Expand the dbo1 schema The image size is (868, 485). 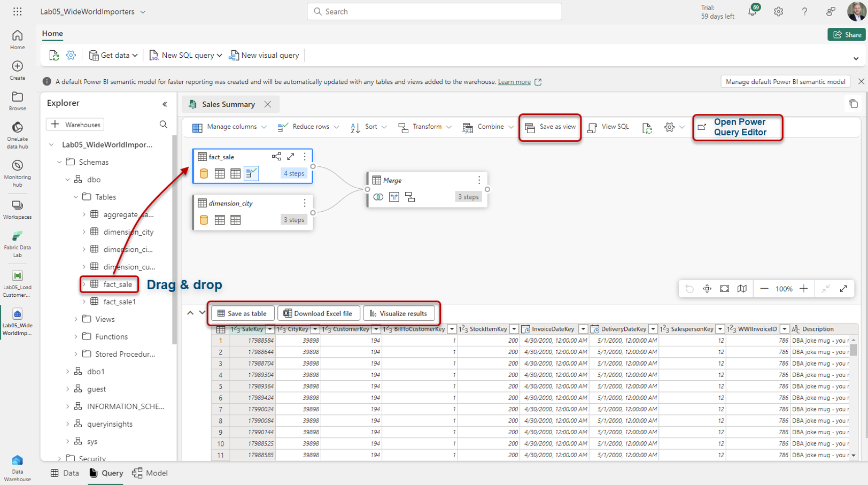(x=67, y=372)
